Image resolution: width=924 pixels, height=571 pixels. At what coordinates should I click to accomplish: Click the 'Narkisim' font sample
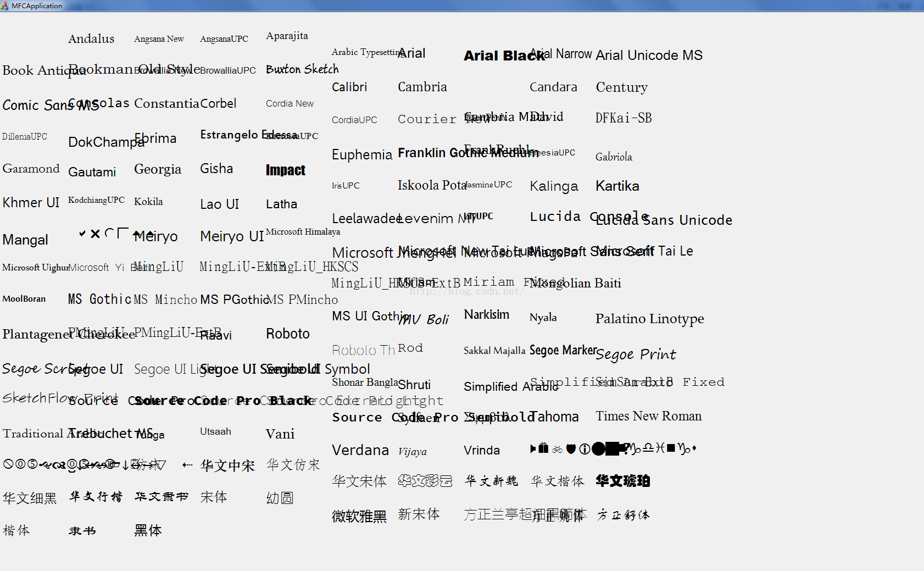486,315
